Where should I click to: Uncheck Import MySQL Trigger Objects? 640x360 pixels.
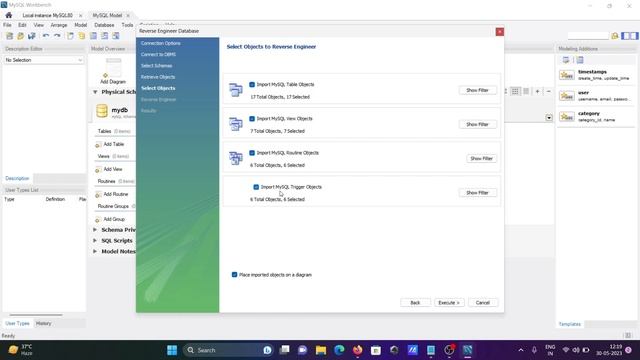(256, 187)
